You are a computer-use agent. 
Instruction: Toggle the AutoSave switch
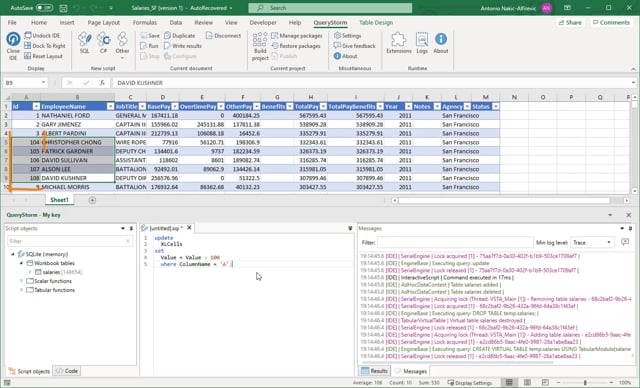(44, 8)
